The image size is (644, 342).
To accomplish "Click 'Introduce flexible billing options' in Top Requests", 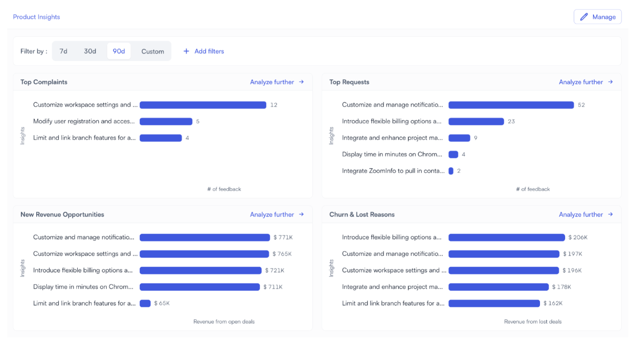I will click(x=392, y=121).
